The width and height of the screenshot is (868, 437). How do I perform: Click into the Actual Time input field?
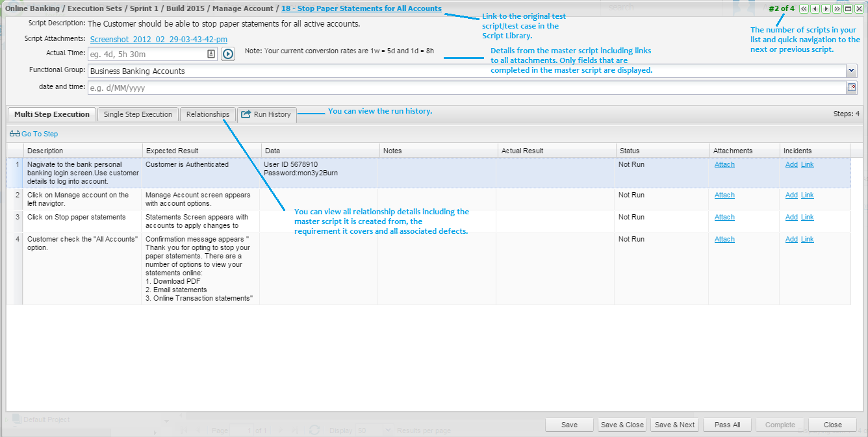tap(146, 54)
